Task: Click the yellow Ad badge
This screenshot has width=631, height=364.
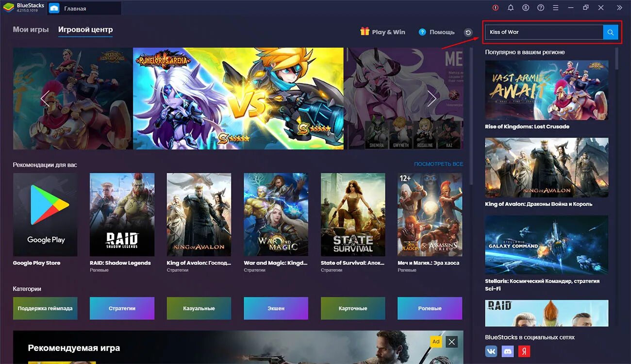Action: point(436,342)
